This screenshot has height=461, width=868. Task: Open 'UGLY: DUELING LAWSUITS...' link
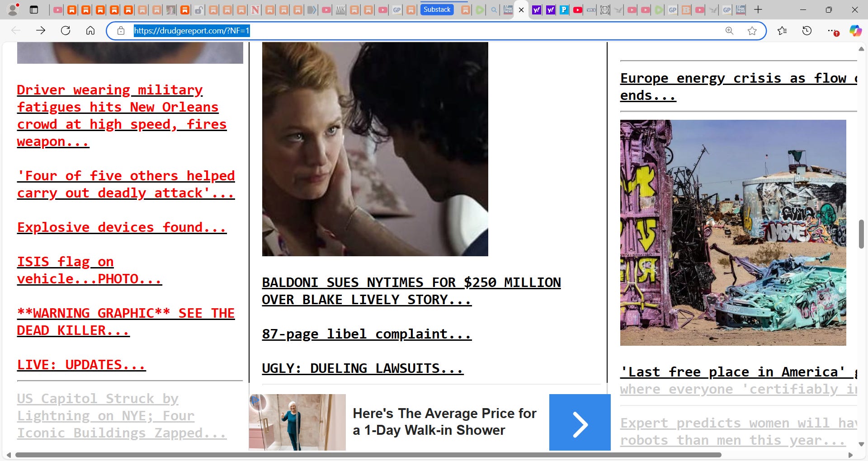(x=363, y=368)
